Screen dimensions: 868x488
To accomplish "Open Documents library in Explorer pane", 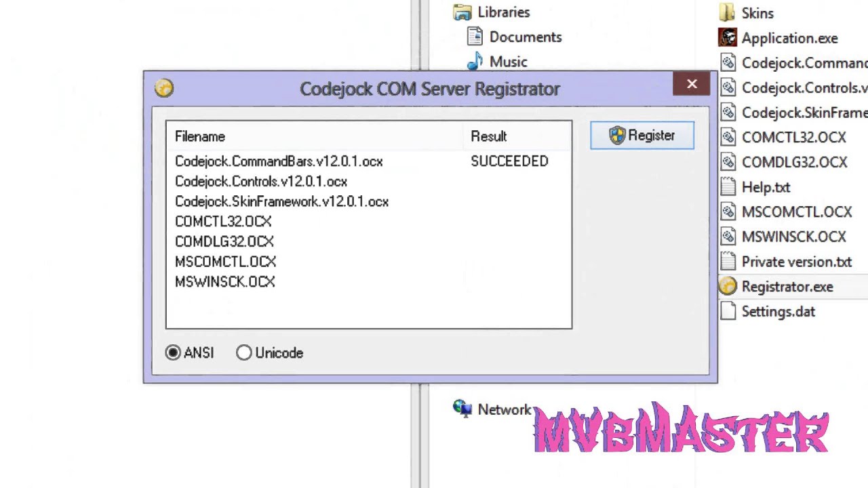I will point(526,37).
